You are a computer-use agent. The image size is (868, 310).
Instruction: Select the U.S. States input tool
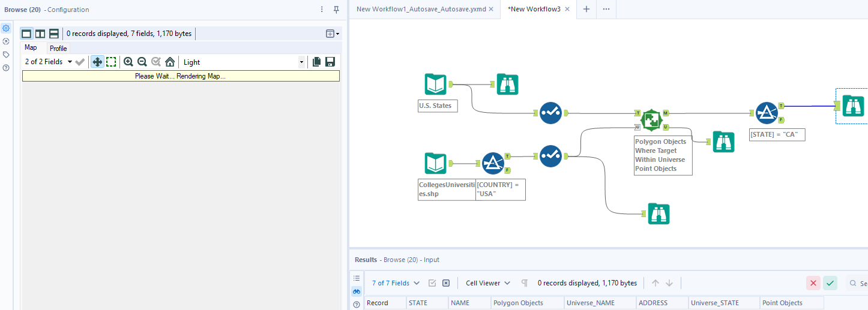(x=436, y=85)
